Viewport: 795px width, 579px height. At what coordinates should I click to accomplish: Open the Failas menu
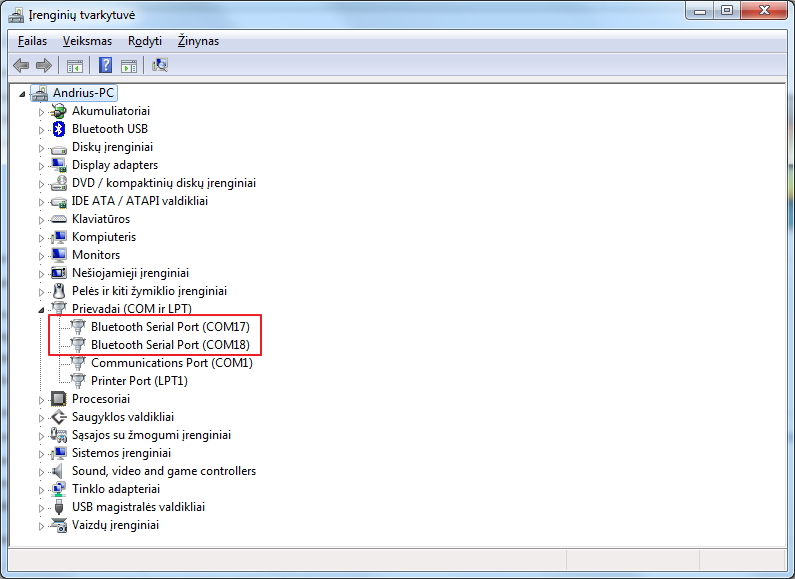coord(32,41)
